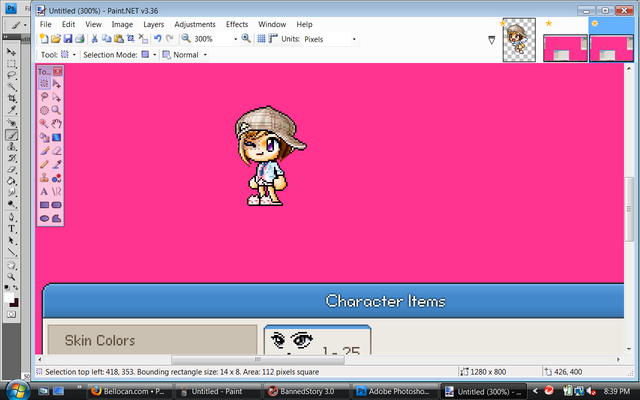
Task: Open the Units Pixels dropdown
Action: 354,39
